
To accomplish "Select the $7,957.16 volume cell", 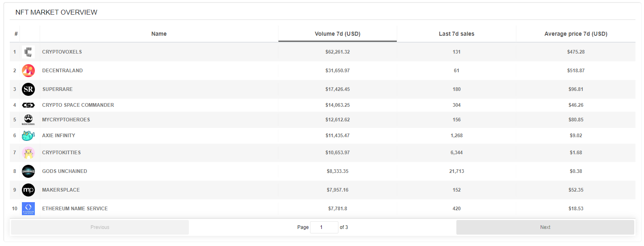I will [x=338, y=190].
